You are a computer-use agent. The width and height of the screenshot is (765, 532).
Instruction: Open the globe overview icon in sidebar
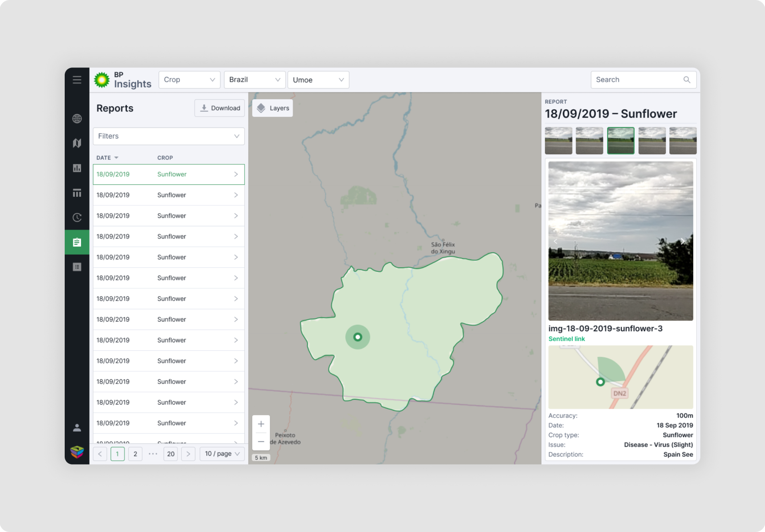tap(77, 118)
